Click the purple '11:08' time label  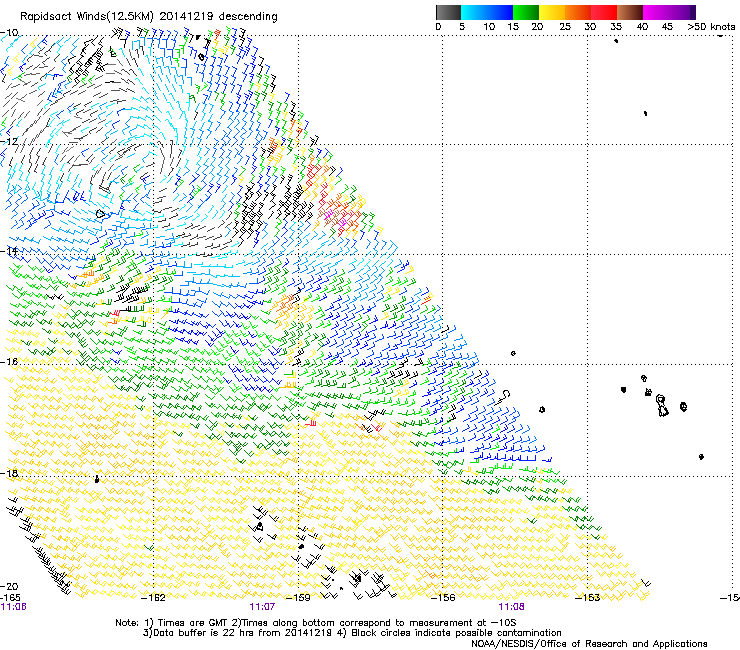(x=511, y=607)
